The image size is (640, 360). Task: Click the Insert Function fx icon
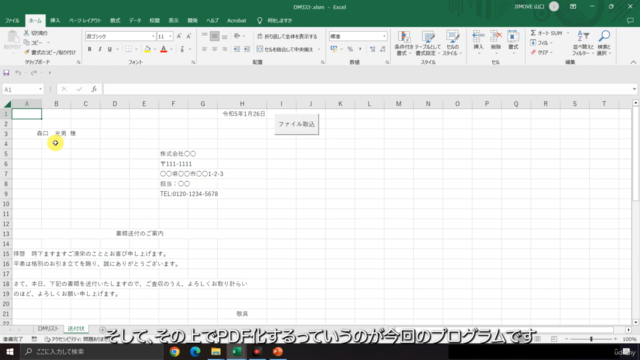tap(94, 89)
